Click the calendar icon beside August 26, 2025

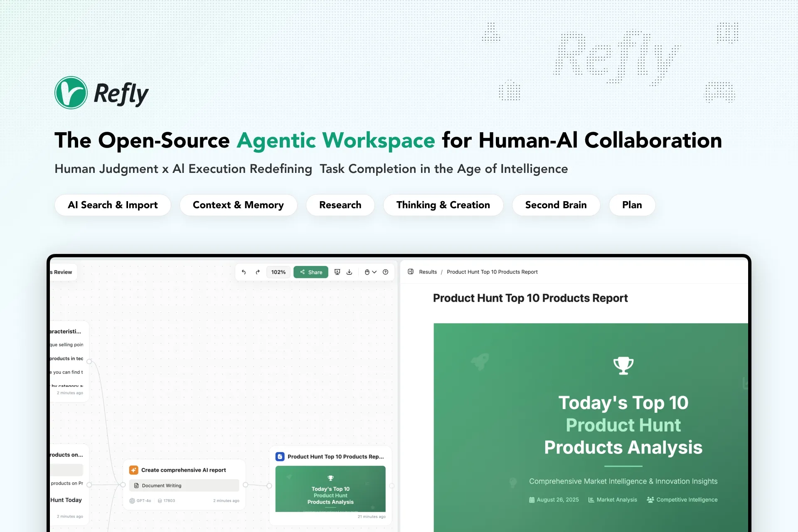tap(532, 500)
